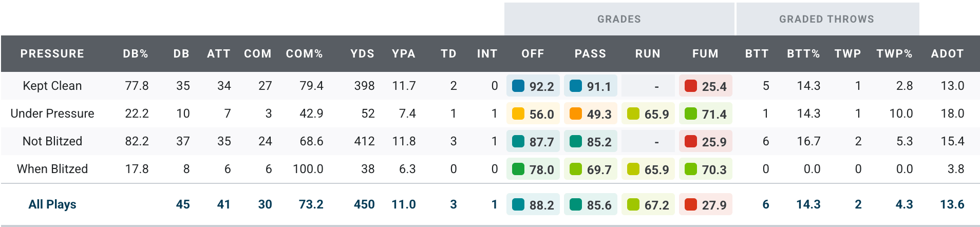Screen dimensions: 980x227
Task: Click the TWP% column header
Action: 894,54
